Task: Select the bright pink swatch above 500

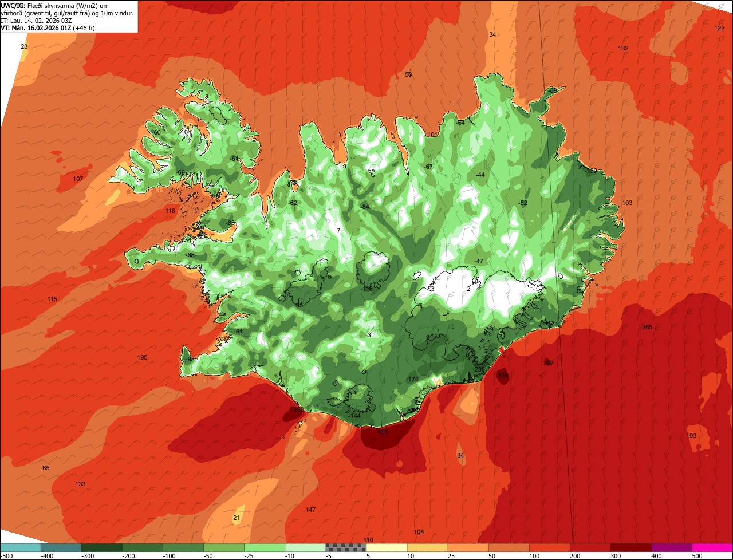Action: [x=712, y=547]
